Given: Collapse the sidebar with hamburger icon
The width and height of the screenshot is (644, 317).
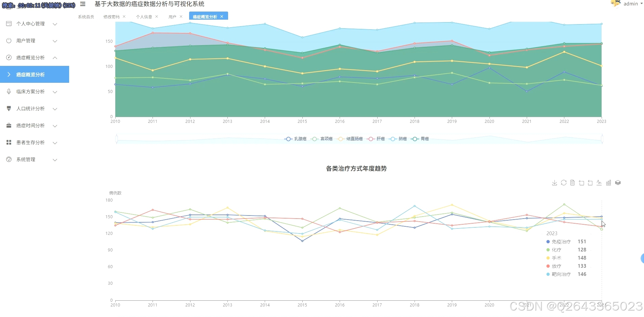Looking at the screenshot, I should (x=83, y=4).
